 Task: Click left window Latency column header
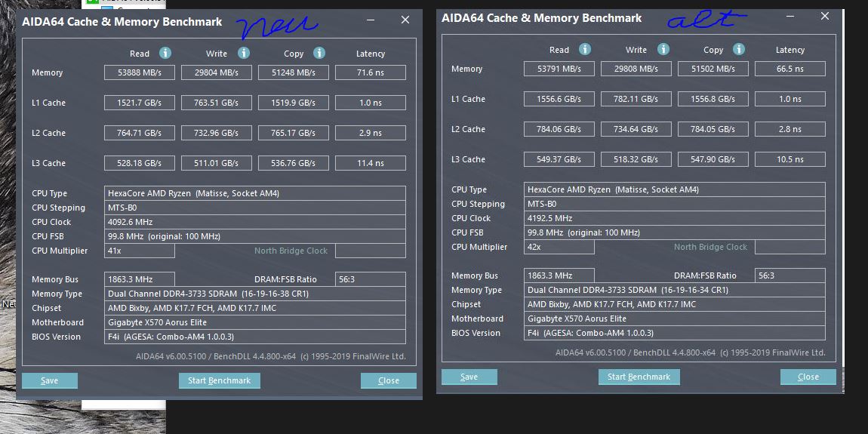pyautogui.click(x=371, y=54)
